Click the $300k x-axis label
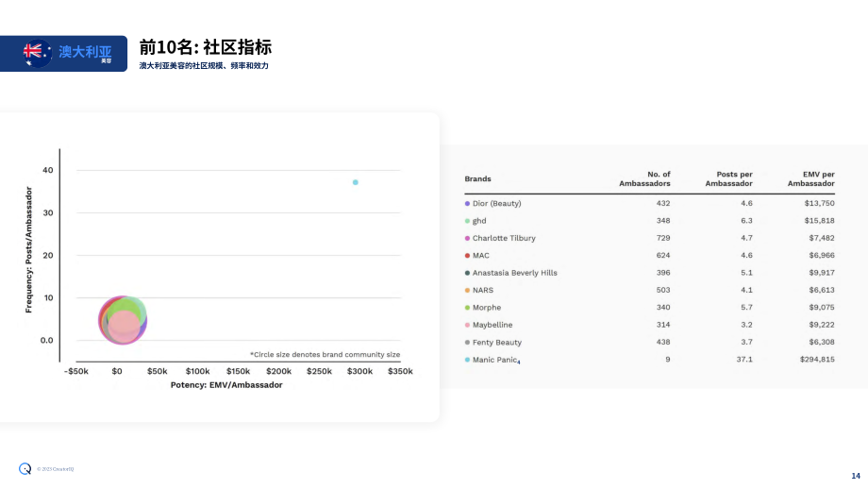 (x=359, y=371)
